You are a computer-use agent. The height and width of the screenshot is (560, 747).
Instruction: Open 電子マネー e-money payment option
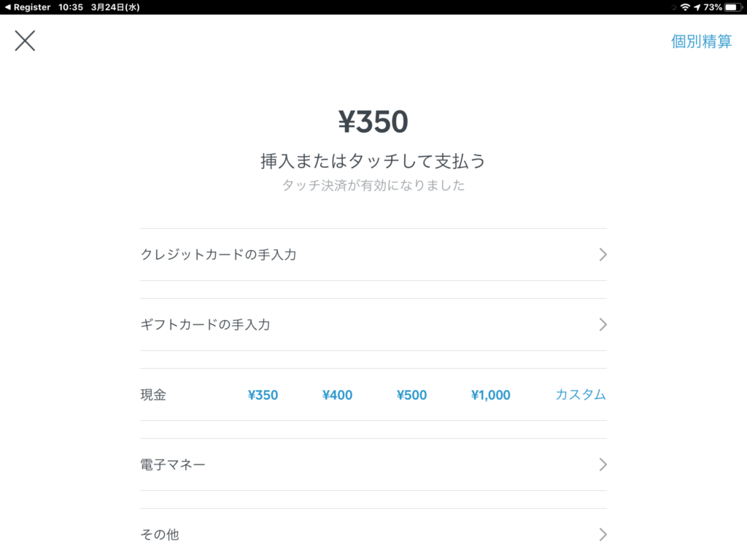tap(173, 464)
